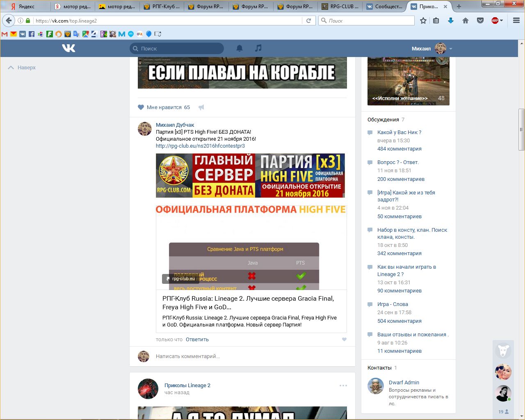The height and width of the screenshot is (420, 525).
Task: Show bookmarks list icon in toolbar
Action: [x=436, y=21]
